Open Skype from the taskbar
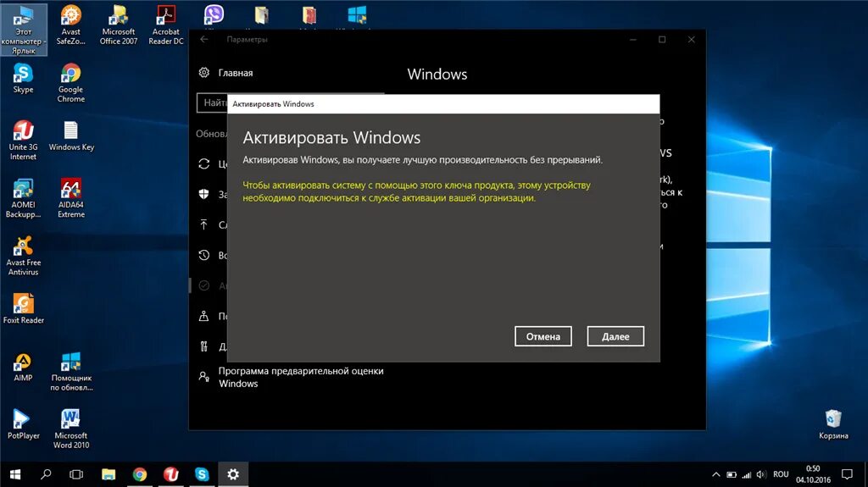 [202, 474]
